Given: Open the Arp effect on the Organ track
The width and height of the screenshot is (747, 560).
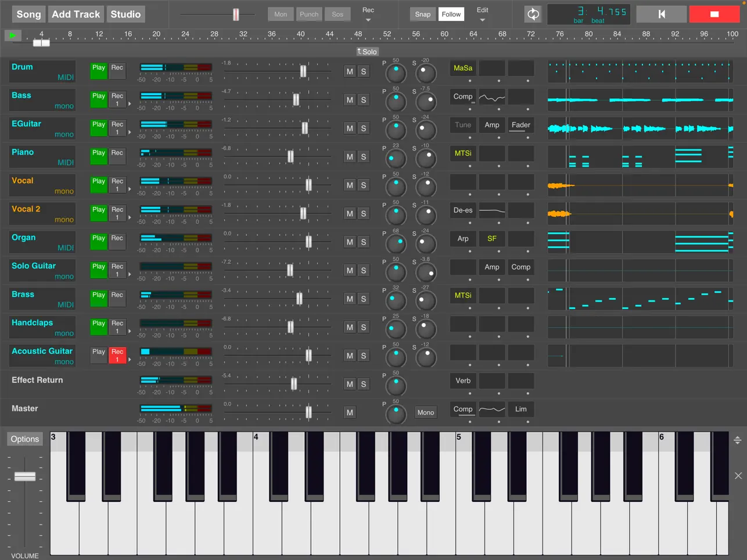Looking at the screenshot, I should (x=462, y=238).
